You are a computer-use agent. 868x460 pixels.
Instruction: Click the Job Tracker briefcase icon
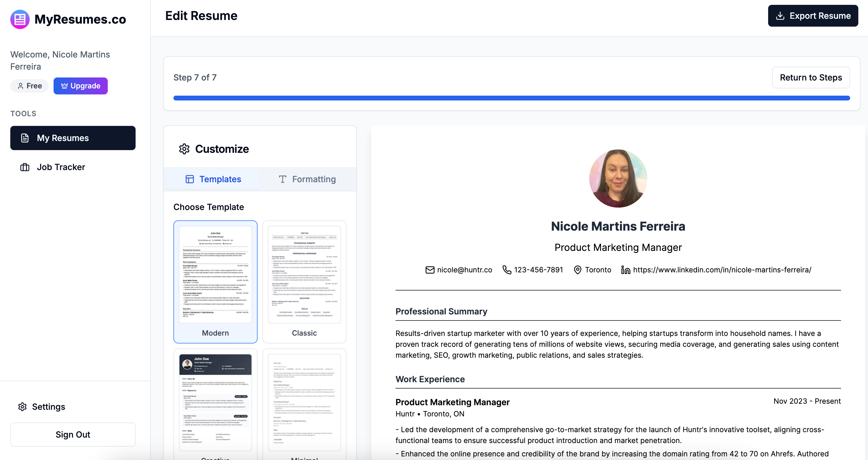pos(25,167)
